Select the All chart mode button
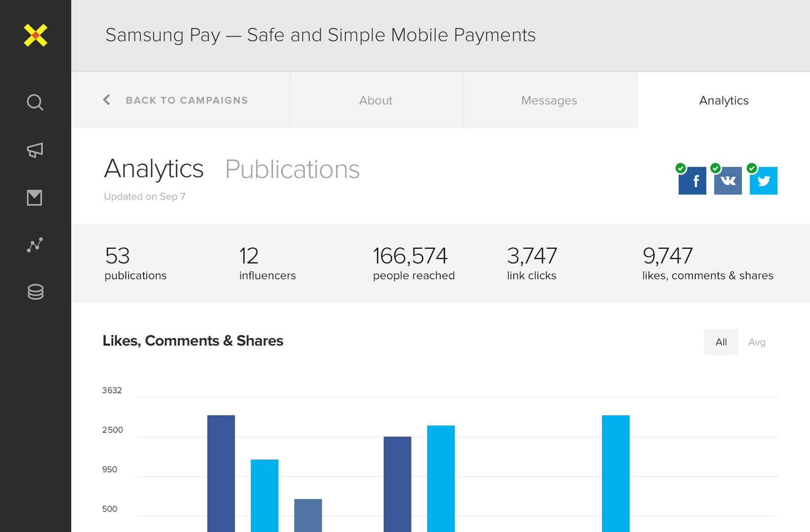 pos(721,342)
